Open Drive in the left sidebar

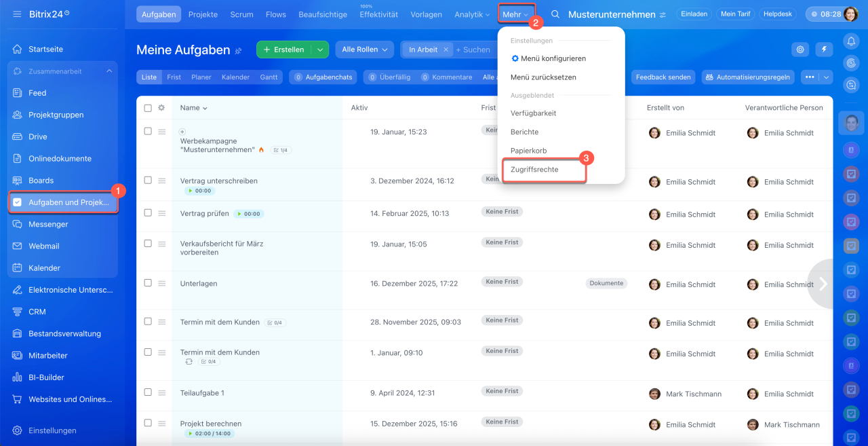pos(38,136)
